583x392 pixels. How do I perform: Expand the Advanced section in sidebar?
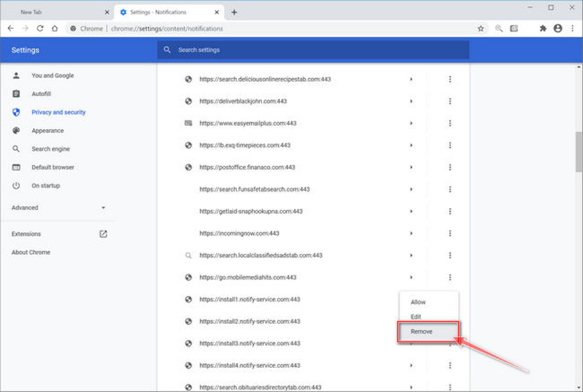(58, 207)
